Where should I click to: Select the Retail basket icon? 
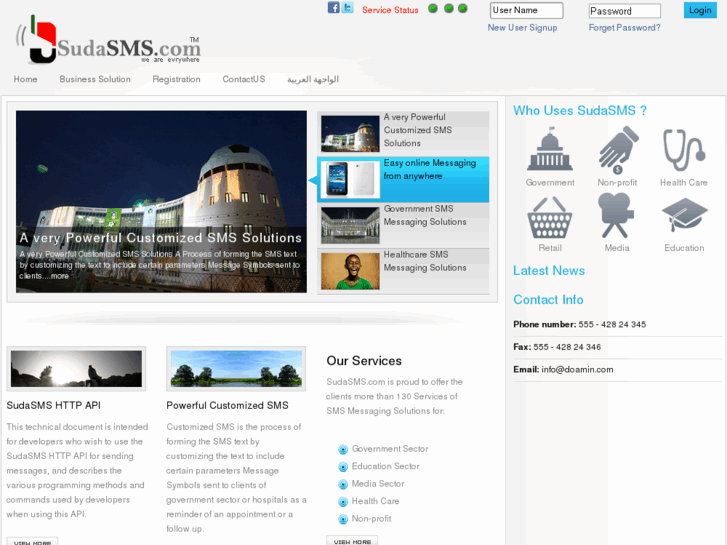tap(549, 218)
